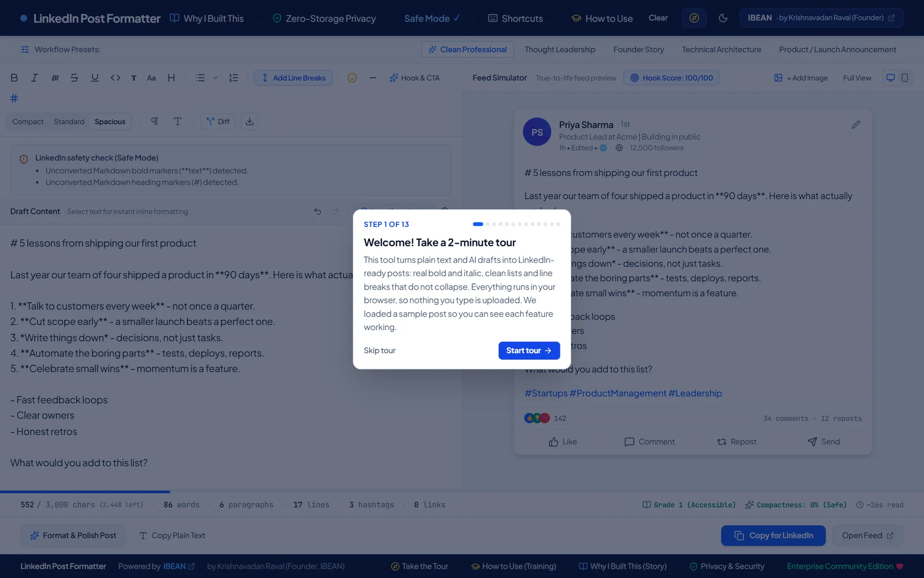Viewport: 924px width, 578px height.
Task: Toggle Safe Mode in header
Action: [432, 18]
